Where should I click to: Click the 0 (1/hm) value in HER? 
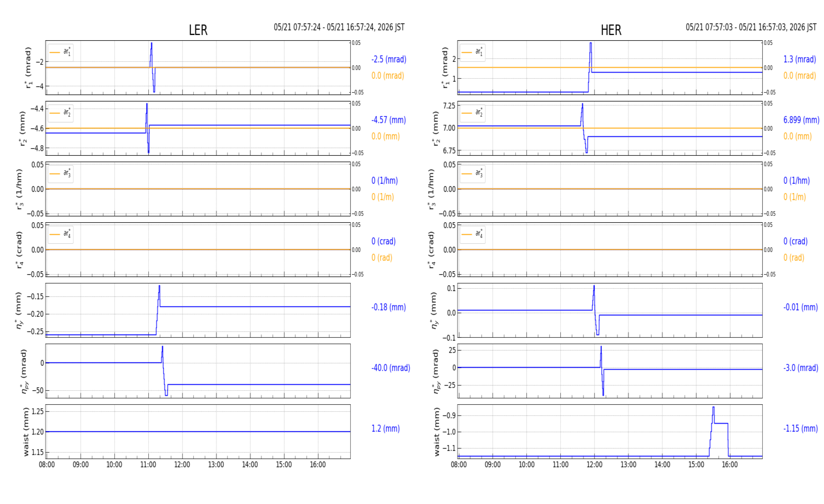point(797,181)
